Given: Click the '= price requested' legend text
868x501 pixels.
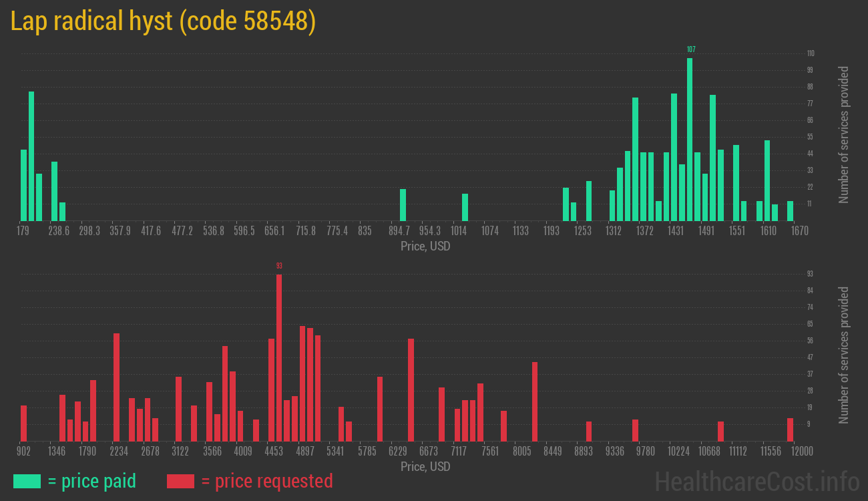Looking at the screenshot, I should (266, 481).
